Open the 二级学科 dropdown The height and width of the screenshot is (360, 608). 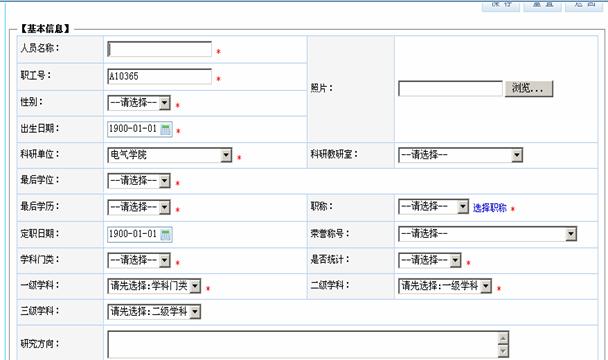pos(445,286)
